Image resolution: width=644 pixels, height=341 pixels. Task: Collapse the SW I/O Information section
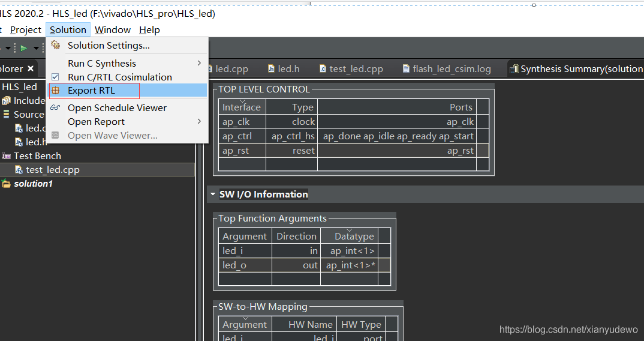[x=212, y=194]
